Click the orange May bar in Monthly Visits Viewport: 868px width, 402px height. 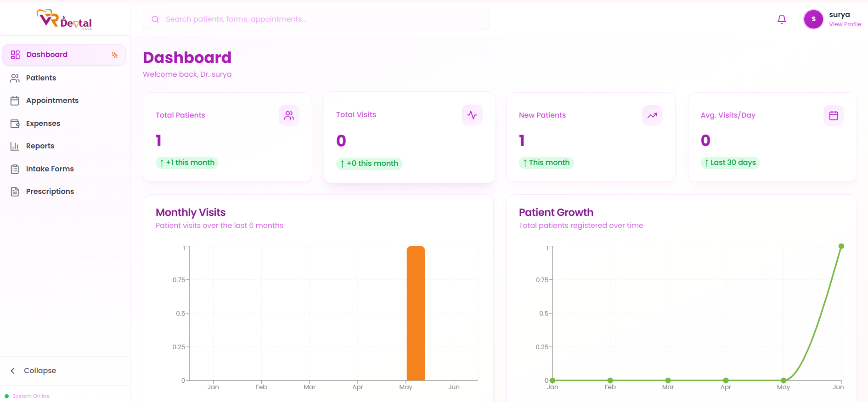click(416, 313)
